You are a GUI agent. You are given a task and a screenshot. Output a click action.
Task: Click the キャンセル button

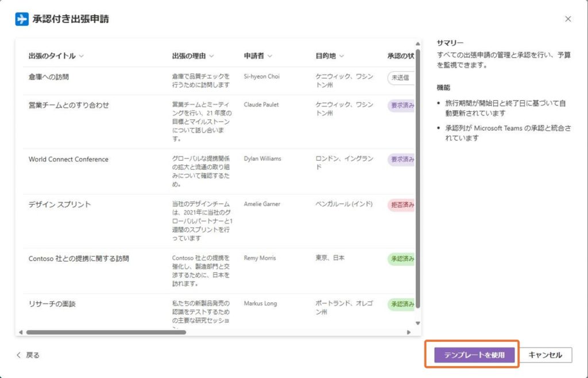click(546, 355)
